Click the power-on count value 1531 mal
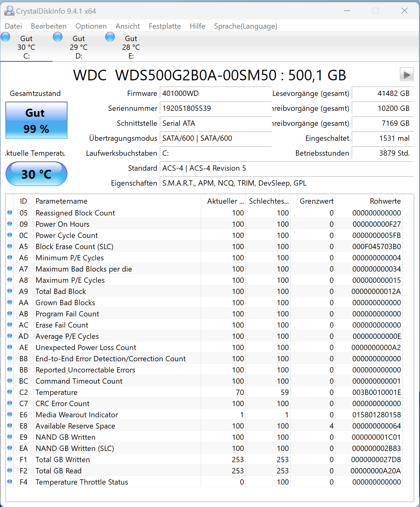 383,138
